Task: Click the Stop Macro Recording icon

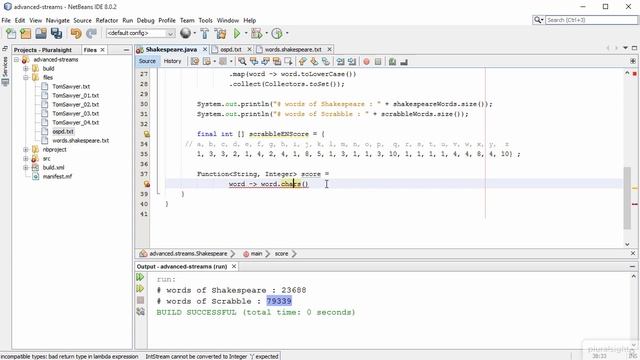Action: pyautogui.click(x=378, y=62)
